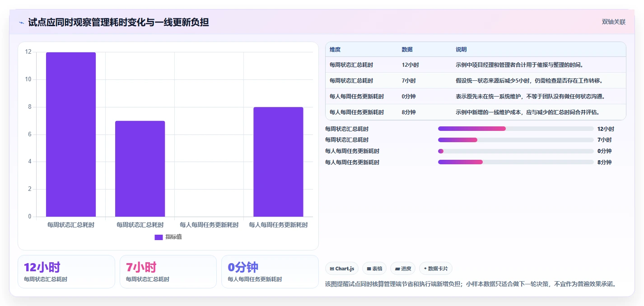The height and width of the screenshot is (306, 644).
Task: Click the 0分钟 cell in the table
Action: (409, 97)
